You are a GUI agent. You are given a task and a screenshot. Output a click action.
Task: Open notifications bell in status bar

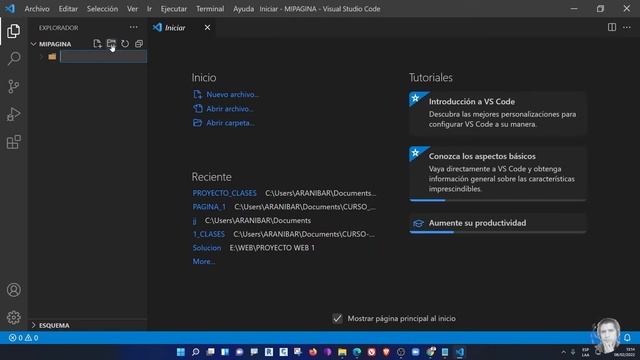tap(627, 338)
